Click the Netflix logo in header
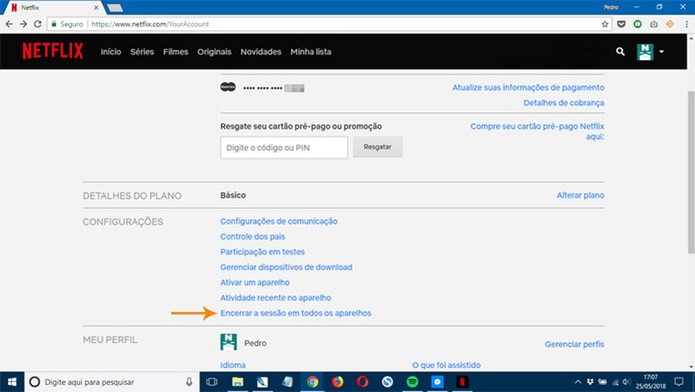This screenshot has width=695, height=392. [53, 51]
